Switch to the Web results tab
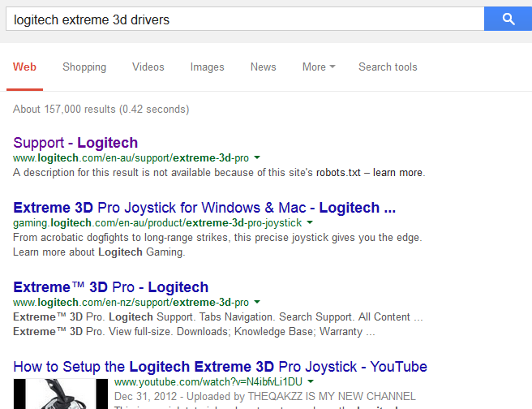Screen dimensions: 532x409 24,67
